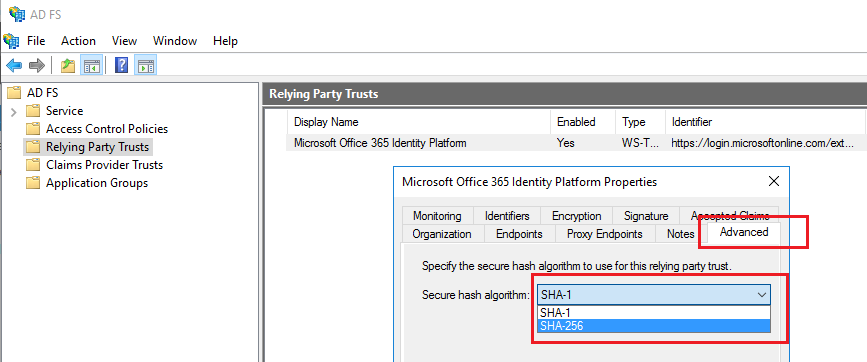Sort by Identifier column header
Viewport: 867px width, 362px height.
(x=765, y=122)
